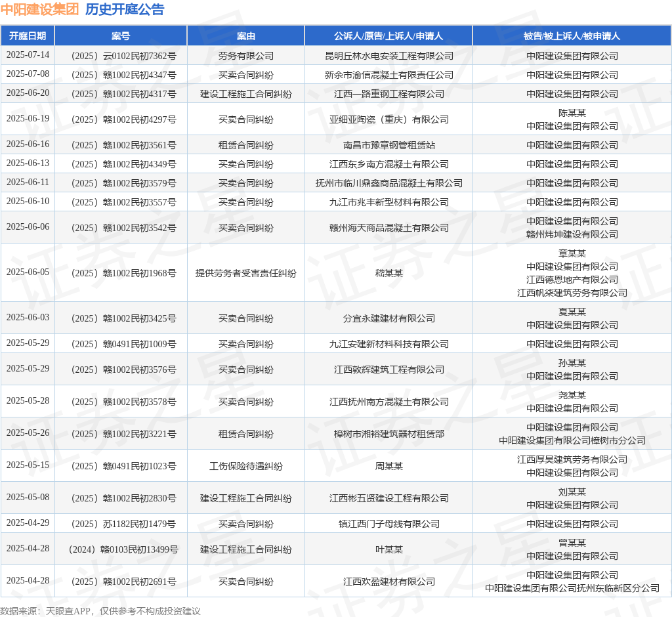Click date cell 2025-06-06
Image resolution: width=672 pixels, height=617 pixels.
click(28, 227)
